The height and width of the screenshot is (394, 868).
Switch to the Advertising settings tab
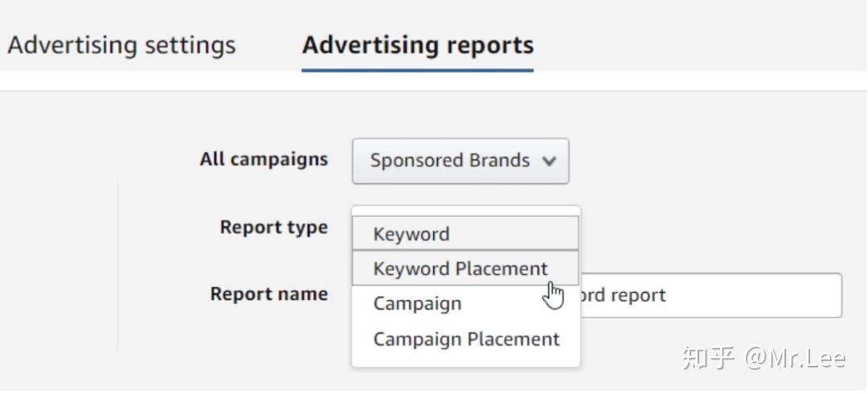coord(121,45)
